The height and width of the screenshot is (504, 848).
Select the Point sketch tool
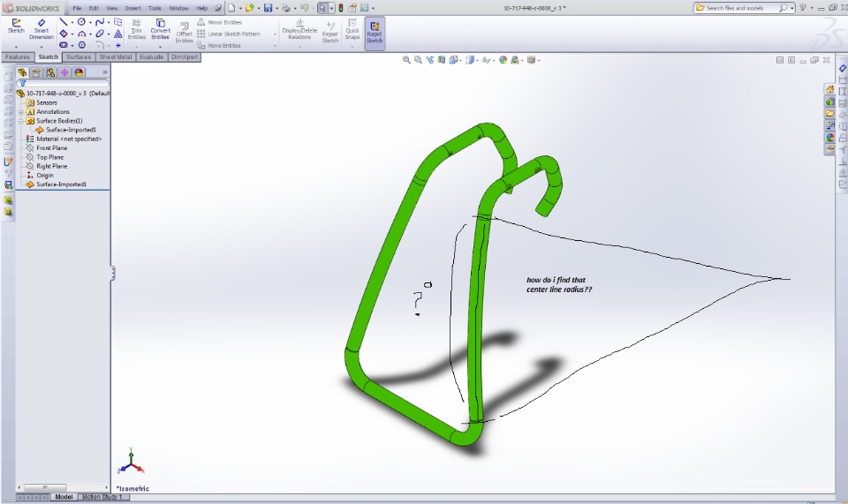(117, 45)
